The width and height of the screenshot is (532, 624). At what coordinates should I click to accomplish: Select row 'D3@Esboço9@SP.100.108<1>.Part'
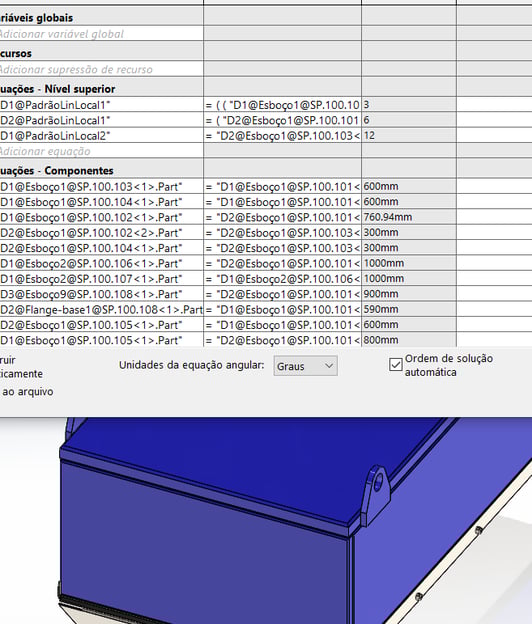[x=101, y=294]
